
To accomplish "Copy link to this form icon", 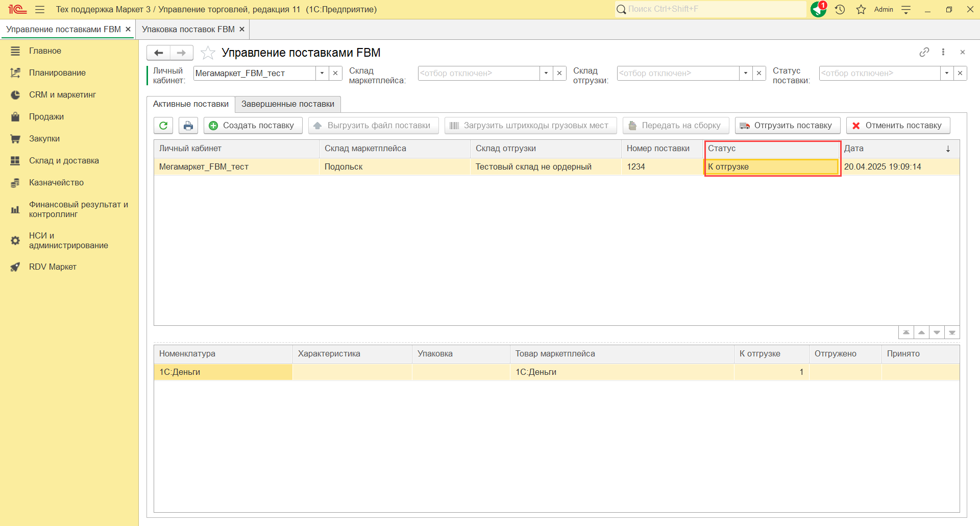I will (x=924, y=52).
